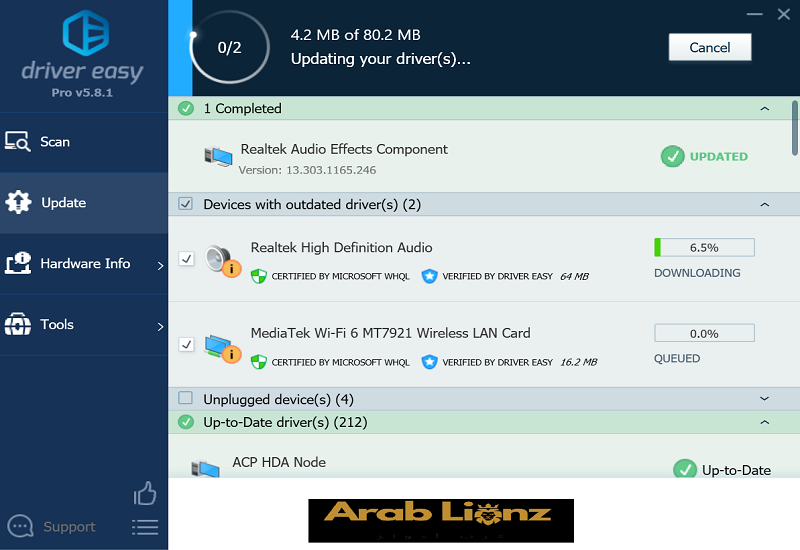Click the vertical scrollbar of the driver list
The width and height of the screenshot is (800, 550).
(795, 128)
